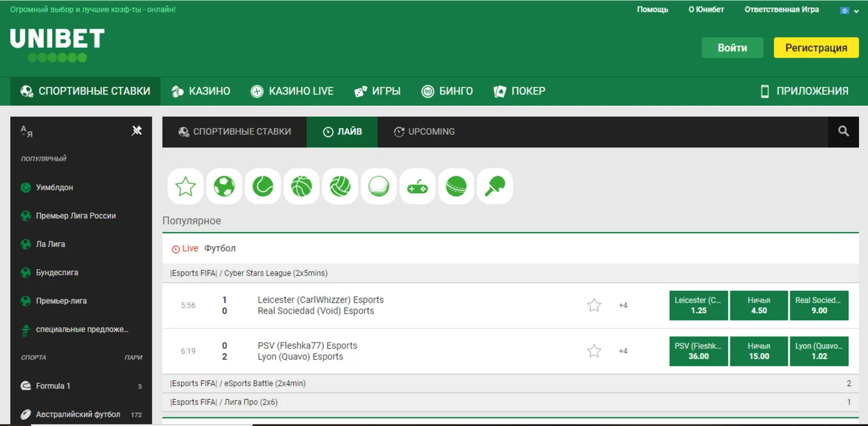This screenshot has width=868, height=426.
Task: Favorite the PSV vs Lyon match star
Action: (x=594, y=351)
